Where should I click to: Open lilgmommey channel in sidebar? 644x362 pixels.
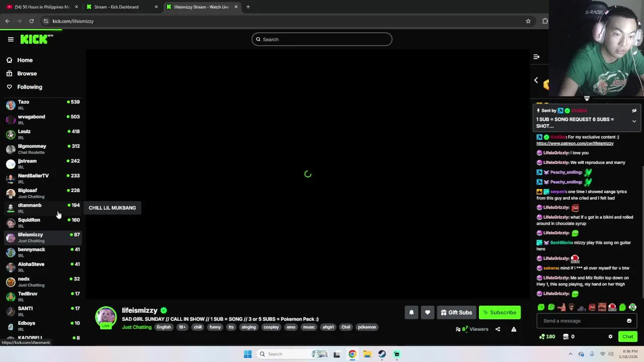(x=43, y=149)
